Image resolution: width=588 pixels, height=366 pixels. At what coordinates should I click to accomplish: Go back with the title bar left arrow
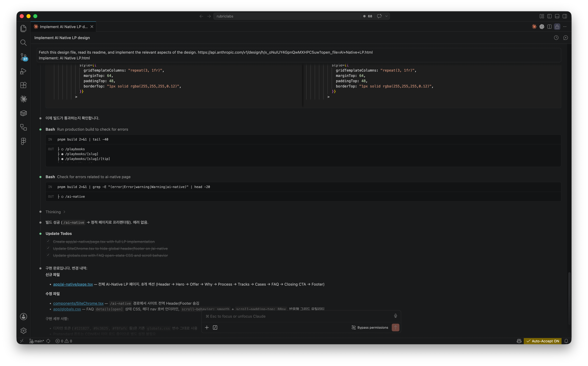pyautogui.click(x=201, y=16)
